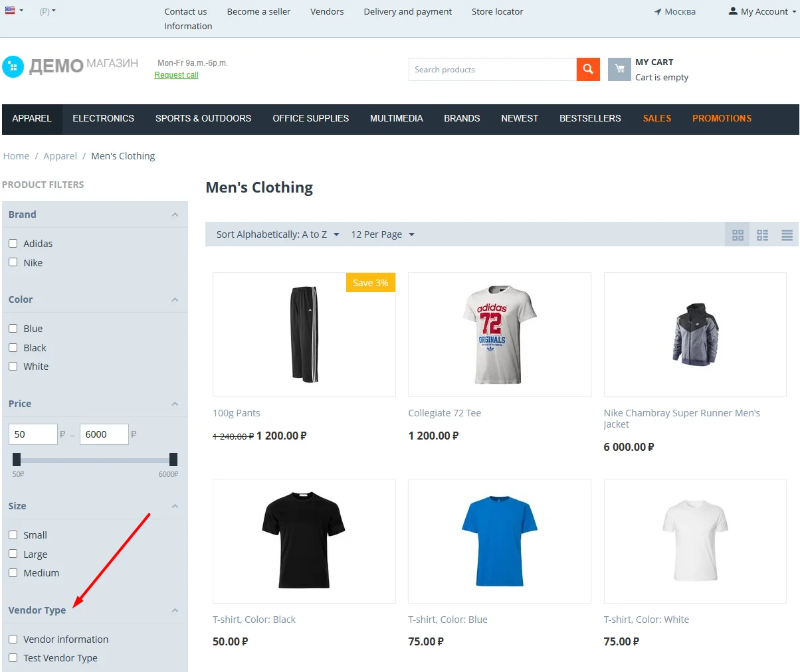Open the Sports & Outdoors menu
Viewport: 800px width, 672px height.
tap(203, 118)
